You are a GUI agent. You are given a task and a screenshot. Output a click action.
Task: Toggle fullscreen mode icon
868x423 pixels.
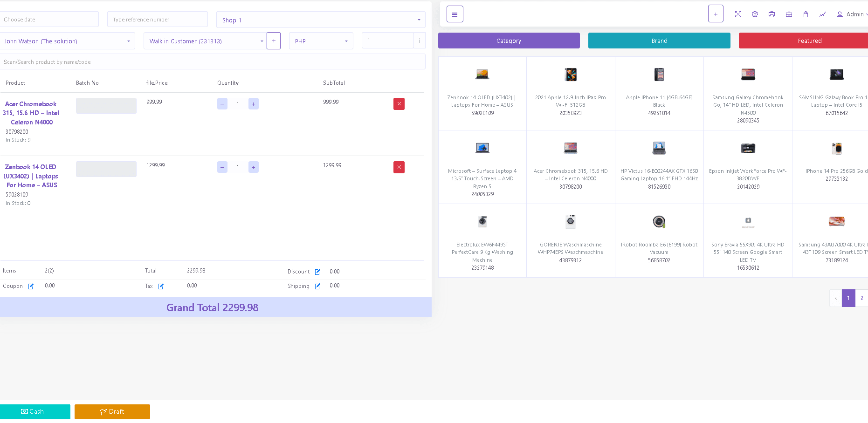pos(738,14)
